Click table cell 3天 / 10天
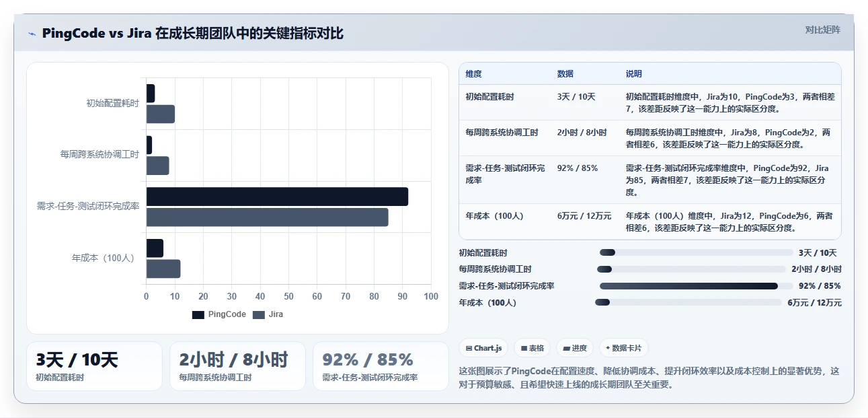This screenshot has width=868, height=418. tap(576, 97)
